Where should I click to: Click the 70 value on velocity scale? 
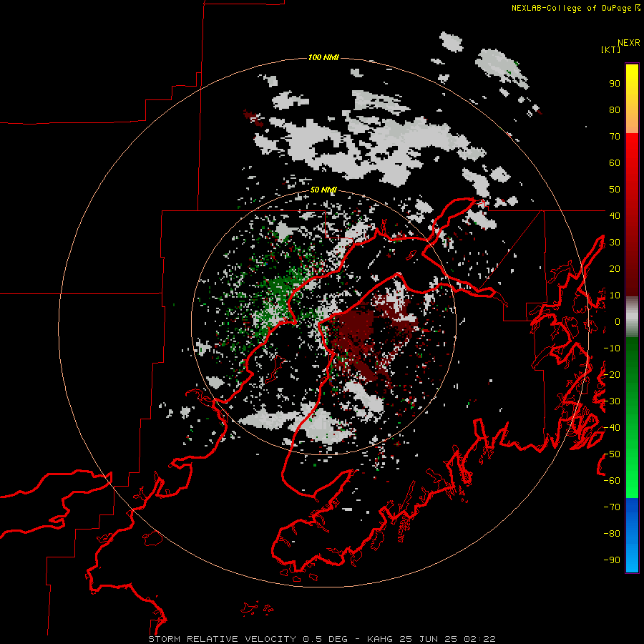(x=615, y=137)
